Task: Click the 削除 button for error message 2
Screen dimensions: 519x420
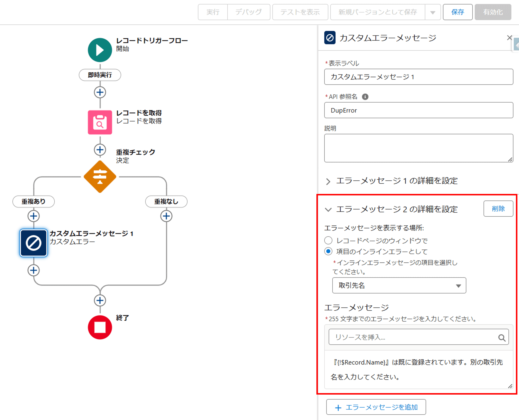Action: tap(498, 209)
